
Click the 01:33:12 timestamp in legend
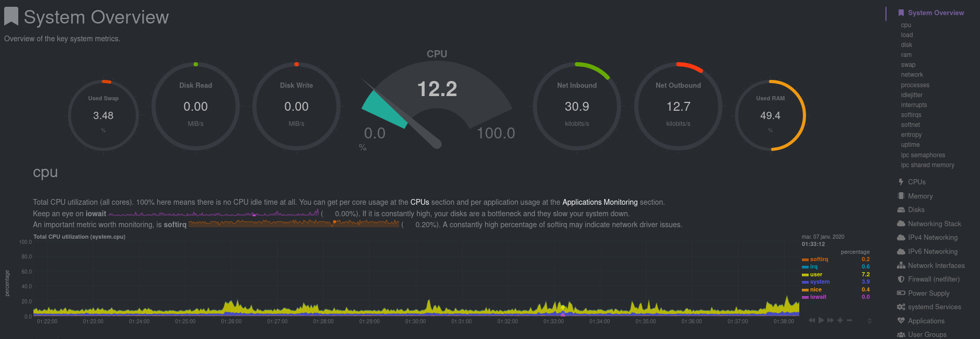pos(813,244)
